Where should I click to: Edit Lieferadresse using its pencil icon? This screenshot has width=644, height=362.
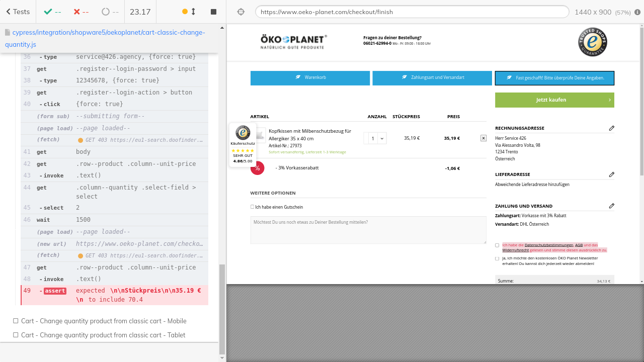(611, 174)
